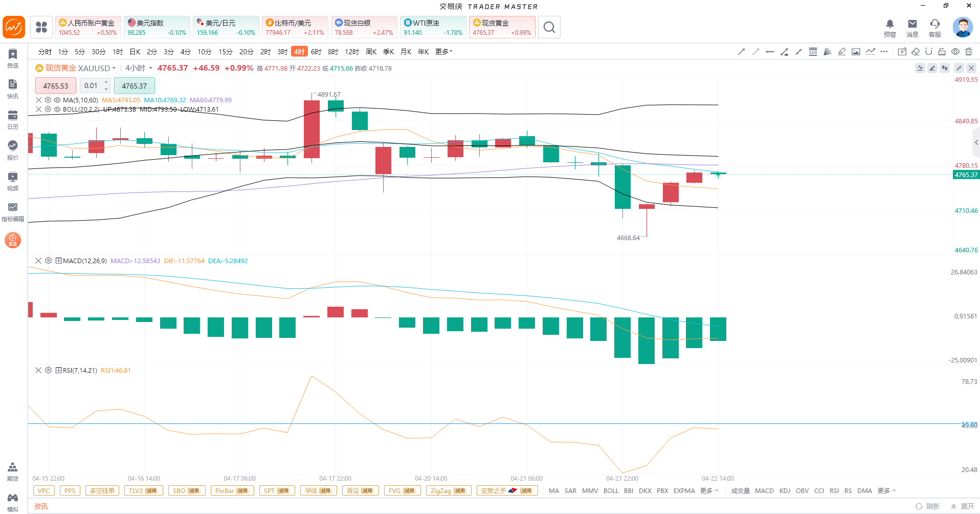This screenshot has height=514, width=980.
Task: Switch to the 1时 timeframe tab
Action: coord(118,52)
